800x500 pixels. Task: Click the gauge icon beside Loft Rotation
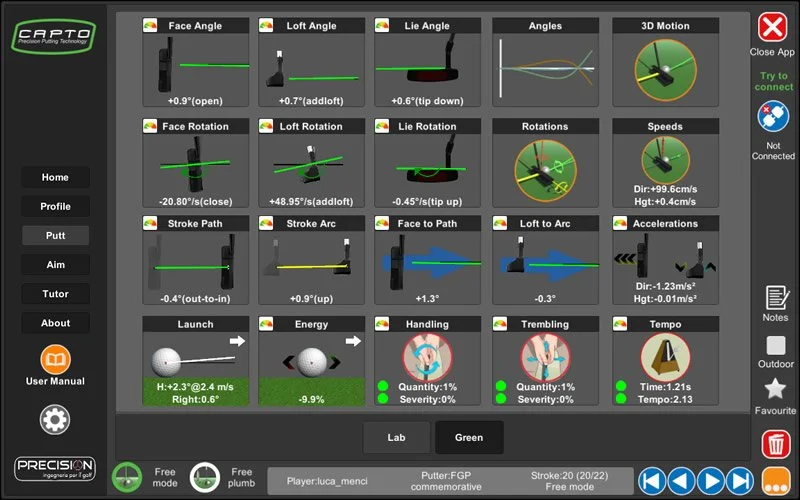[266, 126]
